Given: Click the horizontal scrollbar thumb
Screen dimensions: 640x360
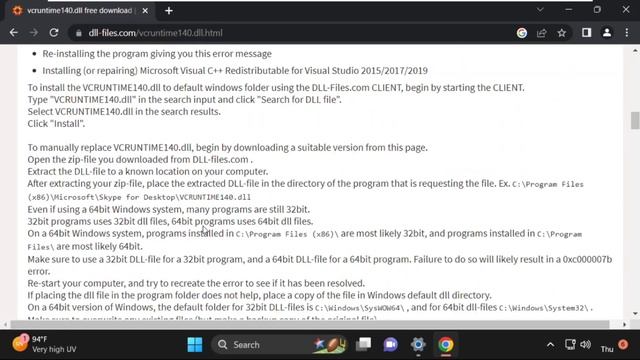Looking at the screenshot, I should pyautogui.click(x=310, y=324).
